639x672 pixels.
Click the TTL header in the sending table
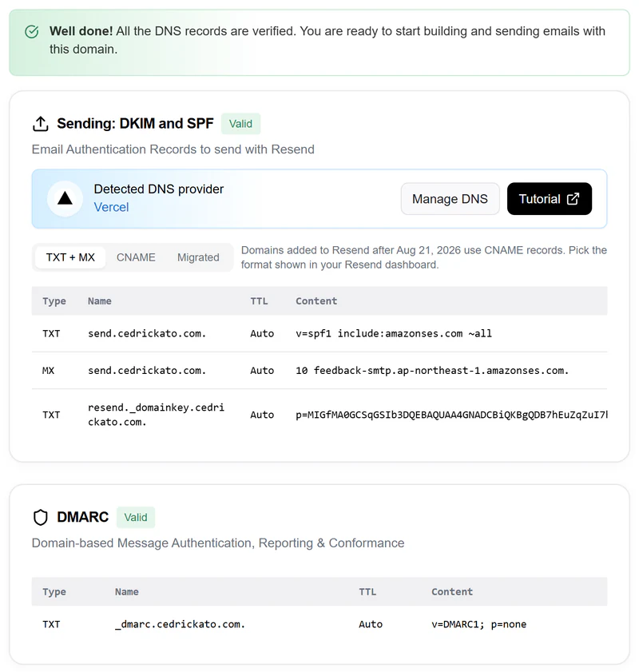[x=259, y=301]
